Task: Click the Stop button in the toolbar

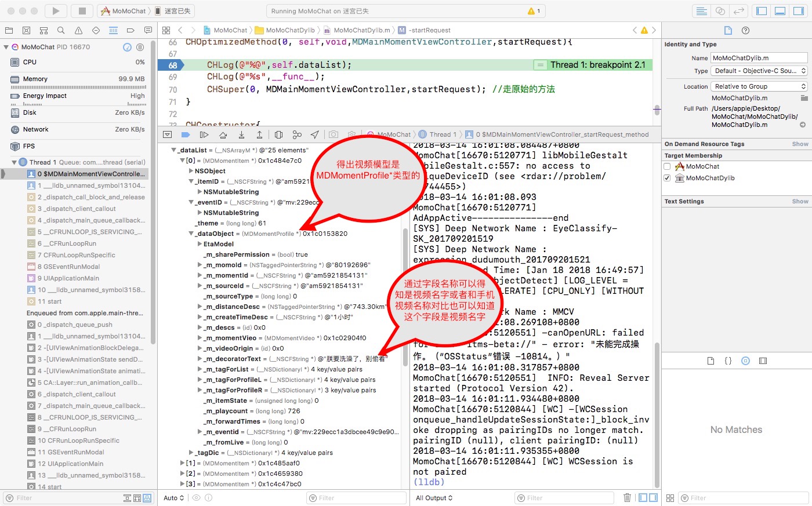Action: click(x=82, y=10)
